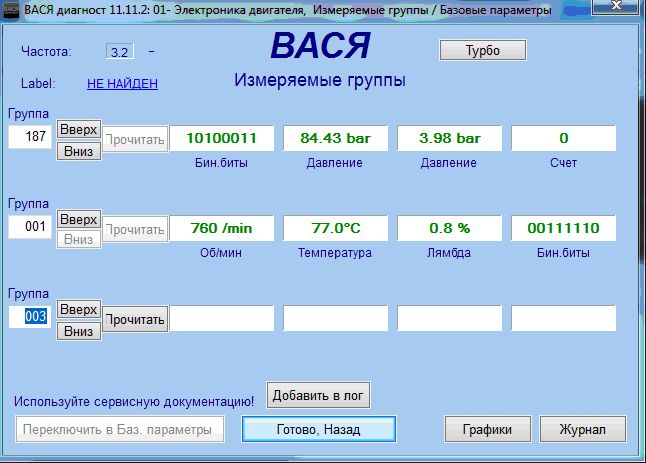Click Прочитать button for group 187
The image size is (646, 463).
pos(135,139)
